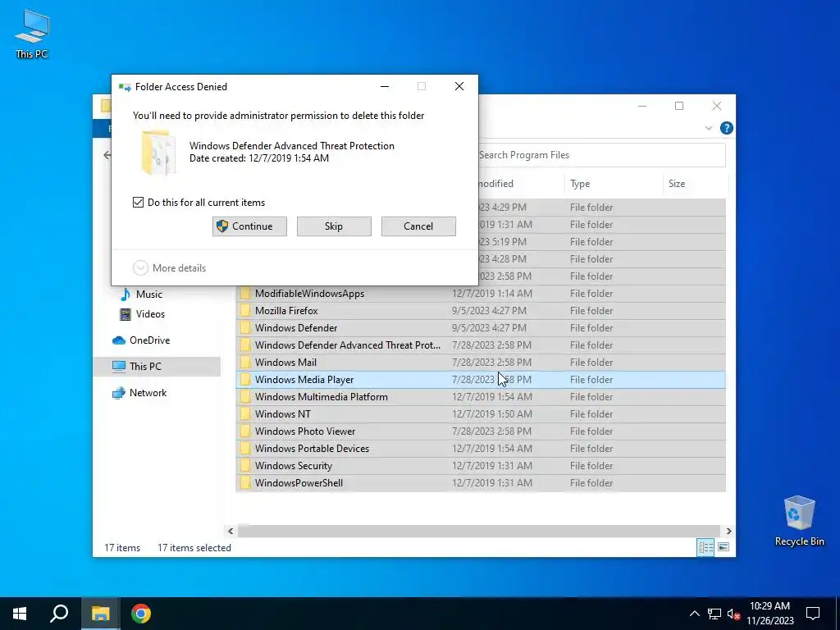
Task: Select the Windows Mail folder
Action: click(481, 362)
